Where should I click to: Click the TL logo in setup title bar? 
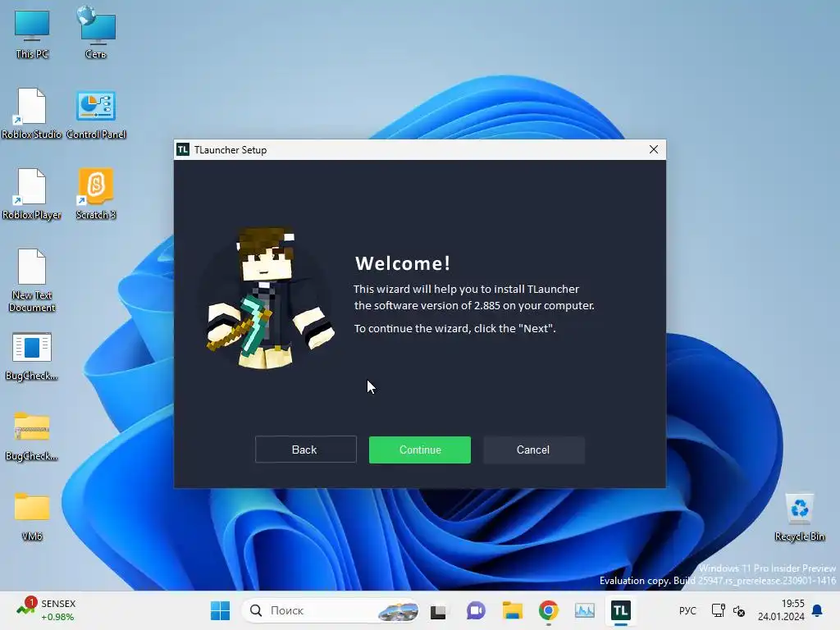pos(183,149)
